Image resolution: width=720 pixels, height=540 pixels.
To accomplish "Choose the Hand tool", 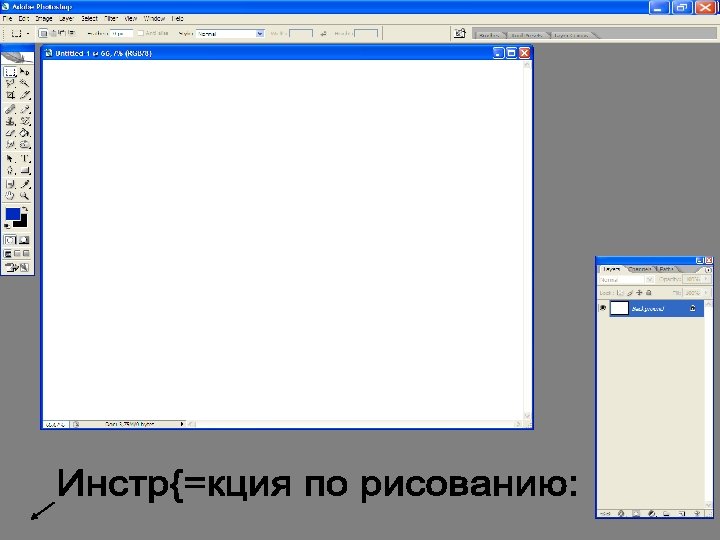I will tap(10, 196).
